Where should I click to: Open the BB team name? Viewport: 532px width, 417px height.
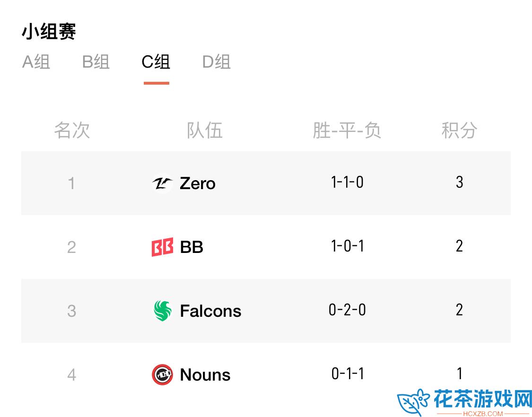tap(192, 247)
